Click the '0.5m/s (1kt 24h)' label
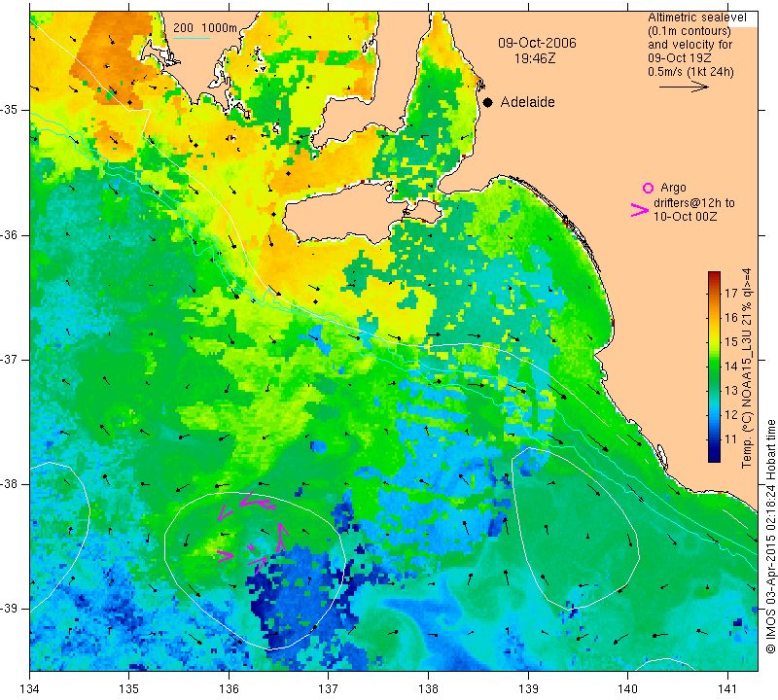Screen dimensions: 778x700 (x=690, y=72)
